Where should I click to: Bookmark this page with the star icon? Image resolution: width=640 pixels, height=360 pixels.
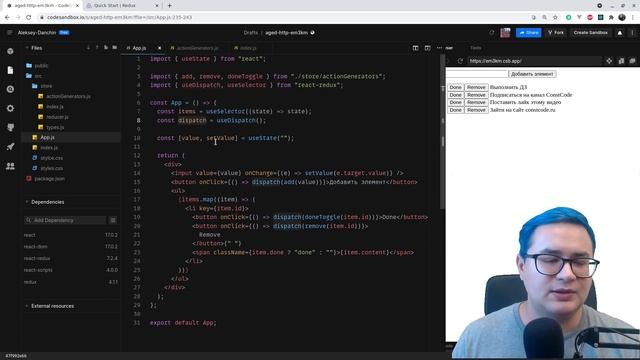pos(555,17)
